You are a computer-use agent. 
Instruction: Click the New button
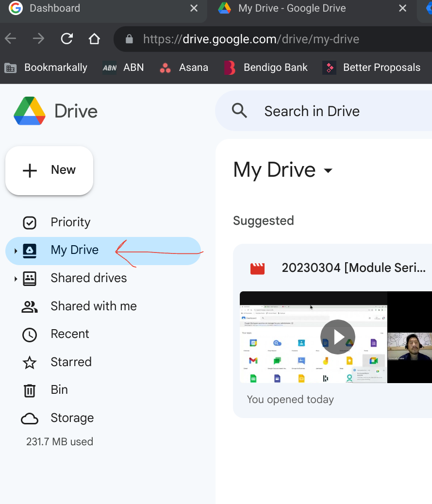point(49,170)
